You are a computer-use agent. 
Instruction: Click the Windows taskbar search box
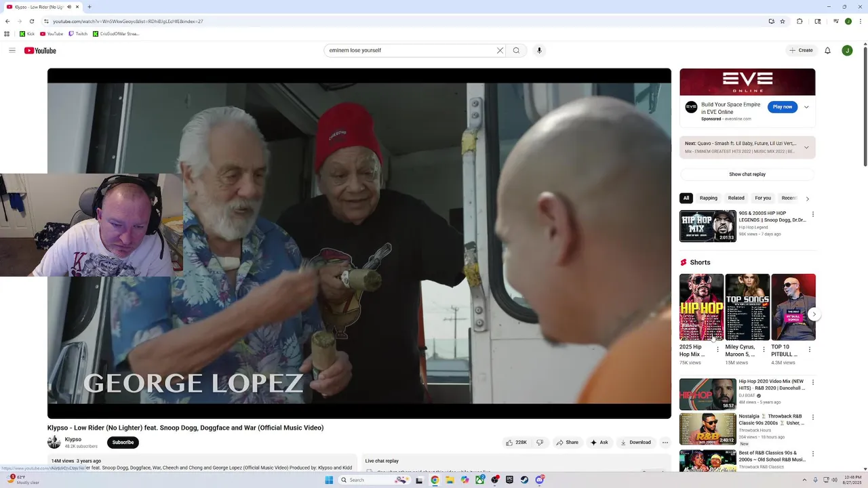374,480
